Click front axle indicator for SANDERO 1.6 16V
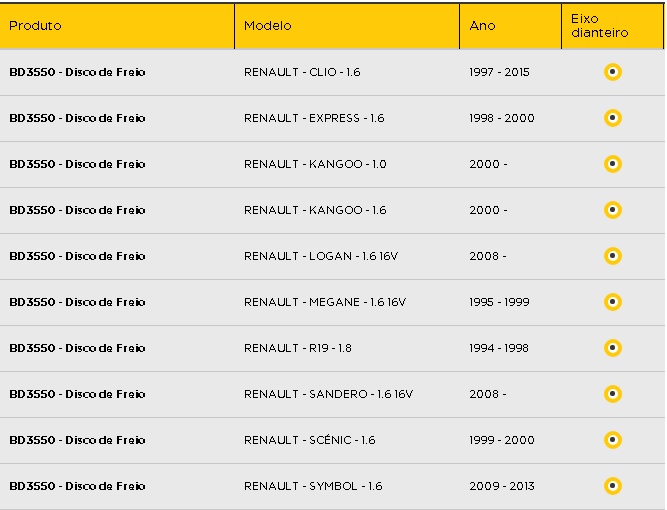Viewport: 667px width, 510px height. coord(613,394)
